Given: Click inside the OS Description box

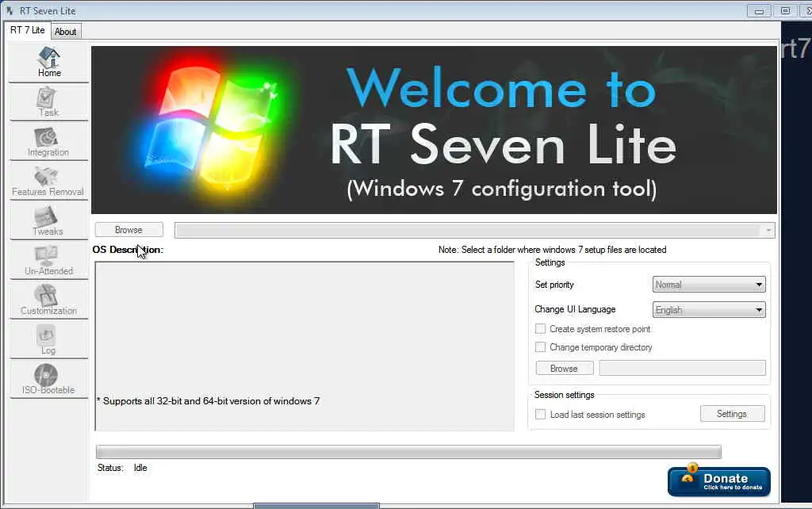Looking at the screenshot, I should click(x=304, y=346).
